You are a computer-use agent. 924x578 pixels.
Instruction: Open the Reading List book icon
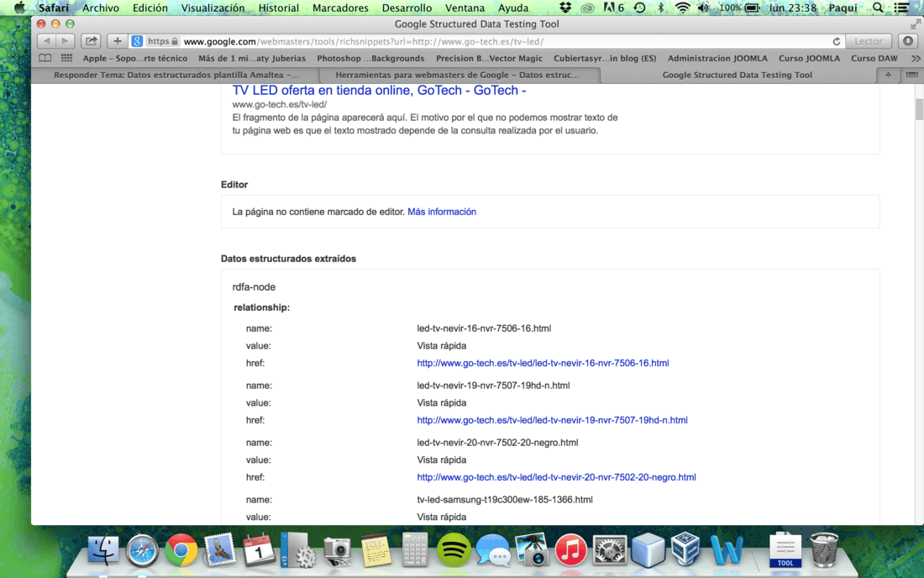pos(45,58)
